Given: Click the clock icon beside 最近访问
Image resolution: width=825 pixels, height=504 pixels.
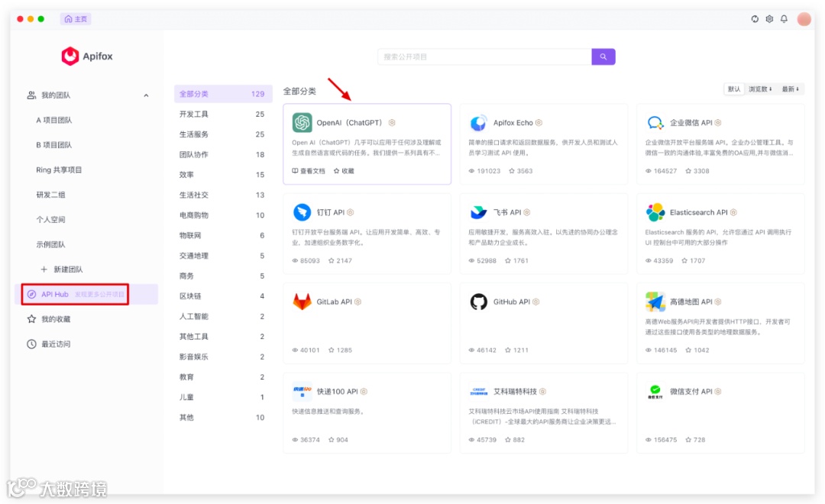Looking at the screenshot, I should click(x=31, y=344).
